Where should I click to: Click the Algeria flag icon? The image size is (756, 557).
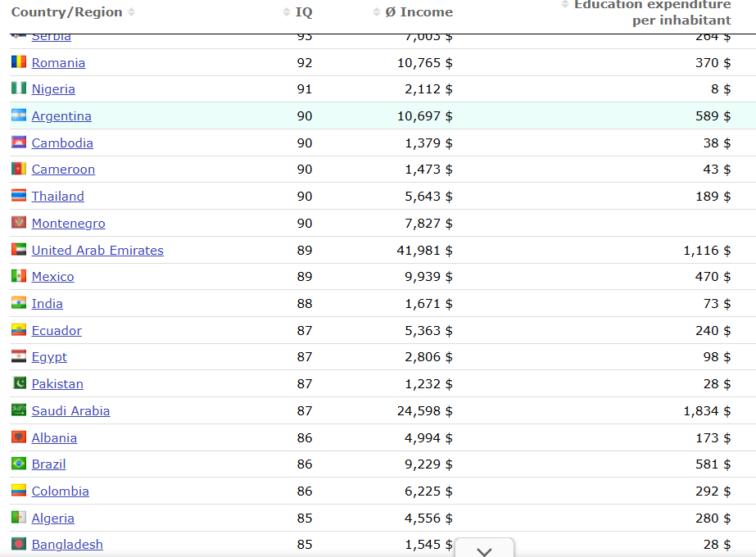19,518
